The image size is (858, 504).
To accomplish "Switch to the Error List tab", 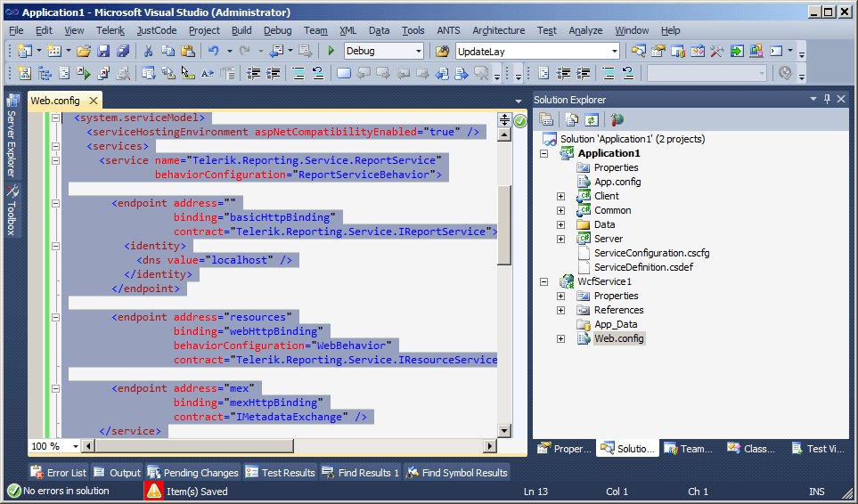I will tap(59, 473).
